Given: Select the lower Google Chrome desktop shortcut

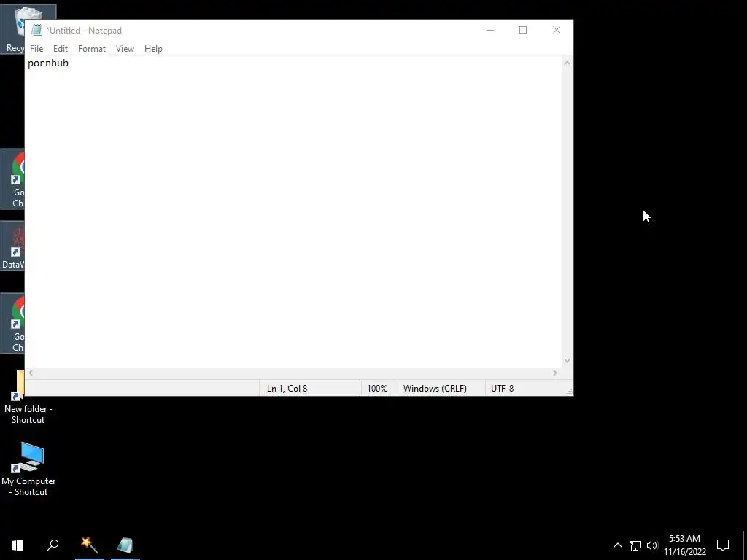Looking at the screenshot, I should pyautogui.click(x=13, y=323).
